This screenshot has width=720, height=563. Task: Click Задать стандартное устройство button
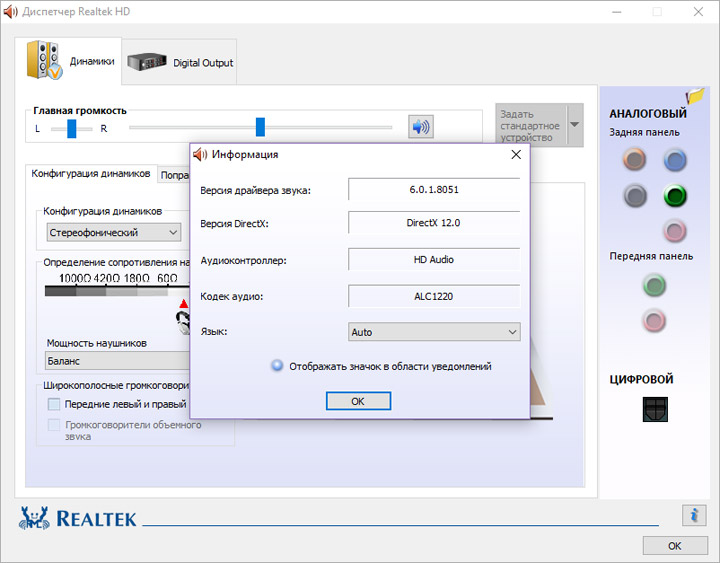tap(531, 125)
